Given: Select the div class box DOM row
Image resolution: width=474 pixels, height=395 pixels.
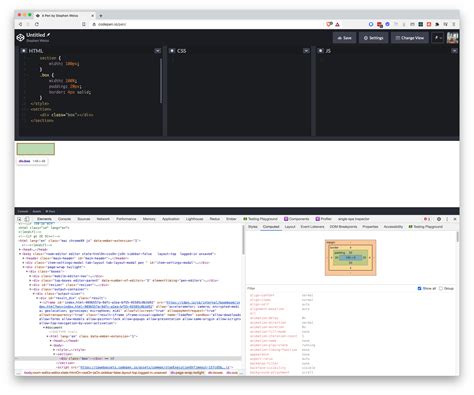Looking at the screenshot, I should (128, 359).
